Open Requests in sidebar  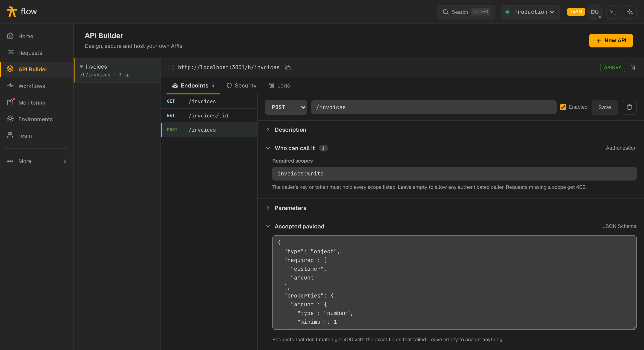tap(37, 52)
